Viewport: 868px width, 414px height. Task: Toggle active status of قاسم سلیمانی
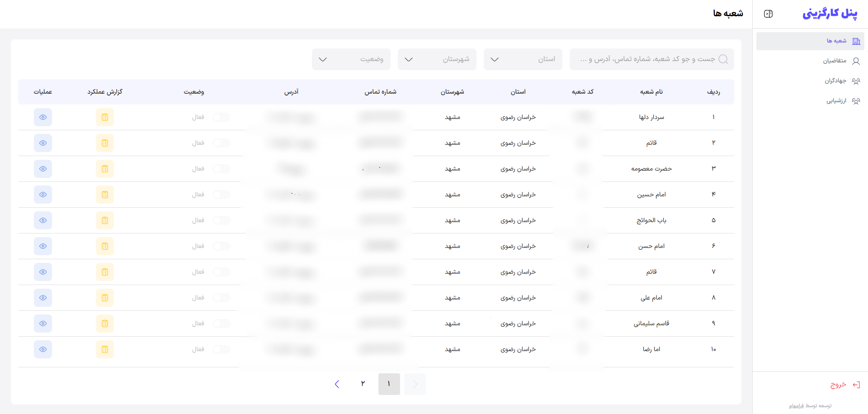pyautogui.click(x=222, y=324)
